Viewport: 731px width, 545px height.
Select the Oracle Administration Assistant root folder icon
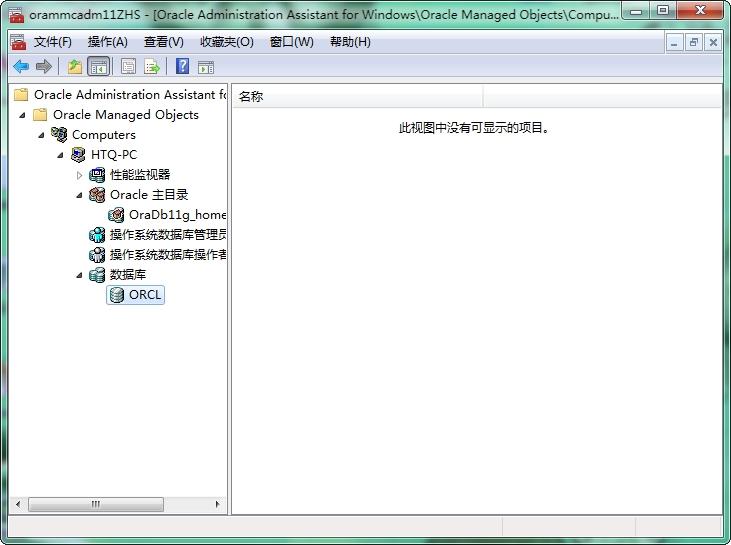[x=21, y=95]
